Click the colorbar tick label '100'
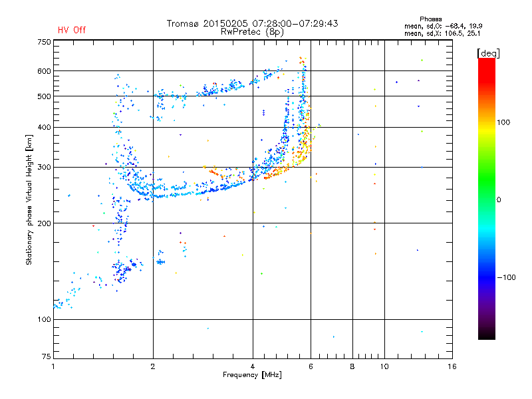This screenshot has width=532, height=399. click(503, 122)
